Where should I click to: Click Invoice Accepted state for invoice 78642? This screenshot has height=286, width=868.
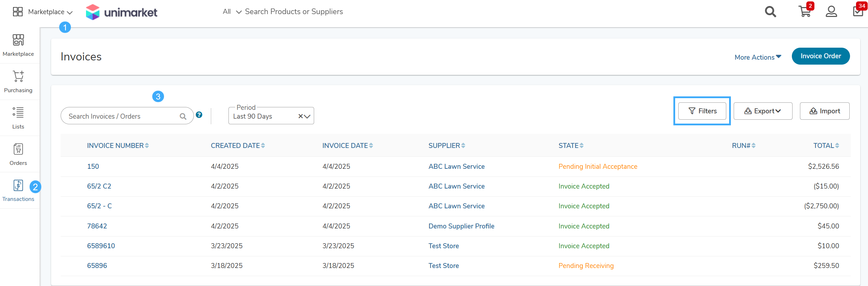(584, 226)
